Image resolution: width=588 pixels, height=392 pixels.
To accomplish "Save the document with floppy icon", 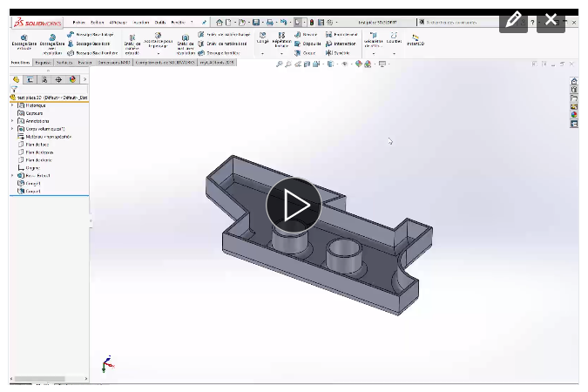I will 256,23.
